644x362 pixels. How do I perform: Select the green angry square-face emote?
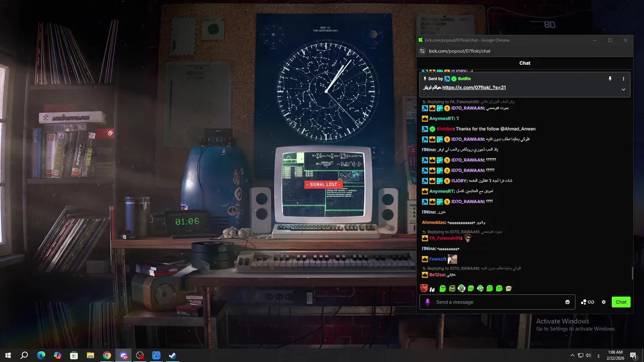pyautogui.click(x=452, y=289)
